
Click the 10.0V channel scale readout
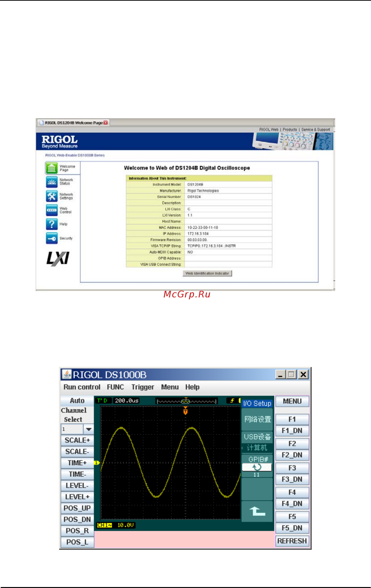[x=125, y=525]
